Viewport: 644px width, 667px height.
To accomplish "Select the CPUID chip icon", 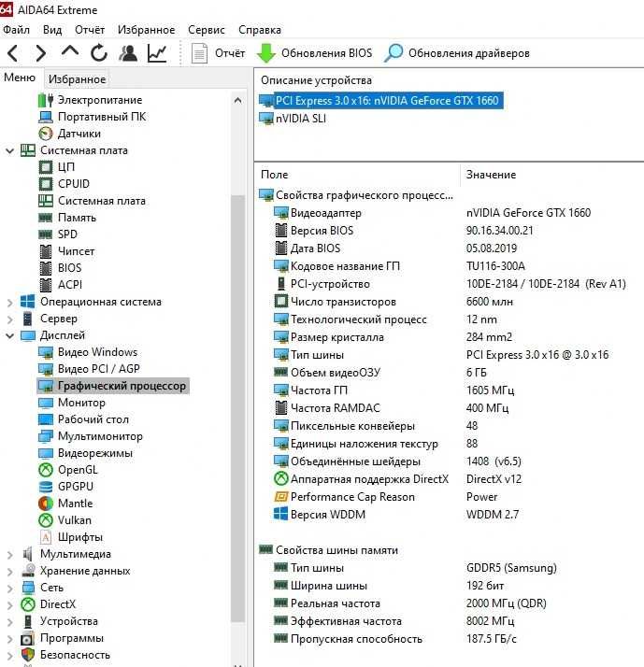I will pos(46,184).
